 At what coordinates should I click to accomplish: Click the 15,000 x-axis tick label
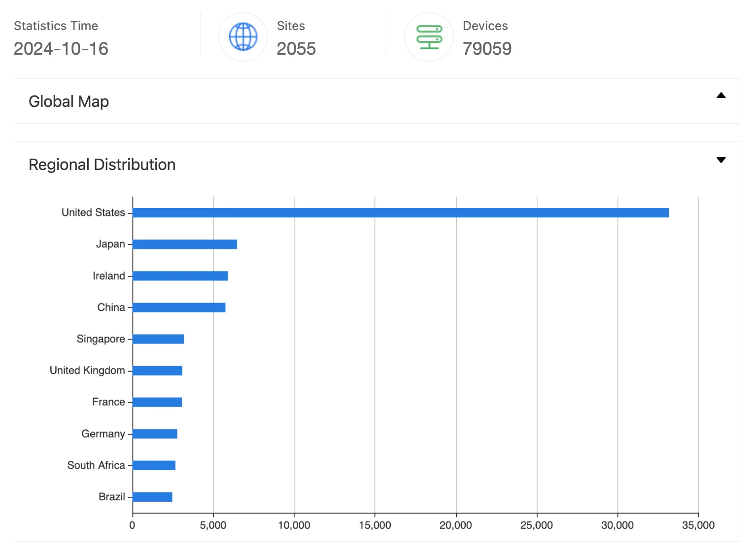pyautogui.click(x=375, y=525)
